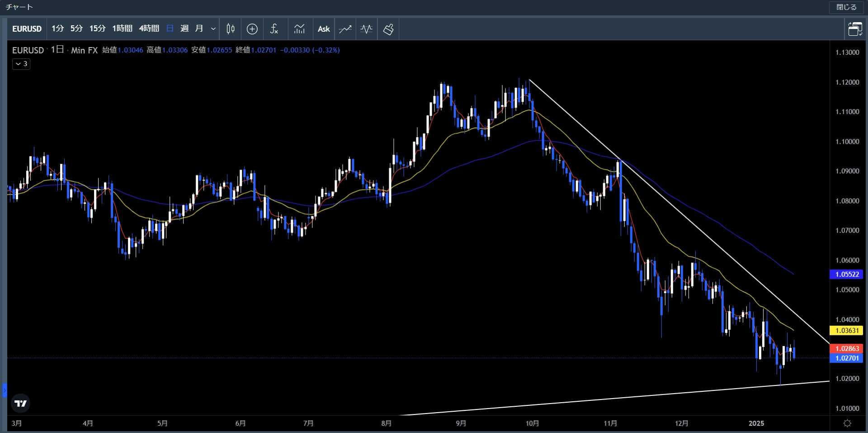Image resolution: width=868 pixels, height=433 pixels.
Task: Select the 4時間 timeframe
Action: coord(149,29)
